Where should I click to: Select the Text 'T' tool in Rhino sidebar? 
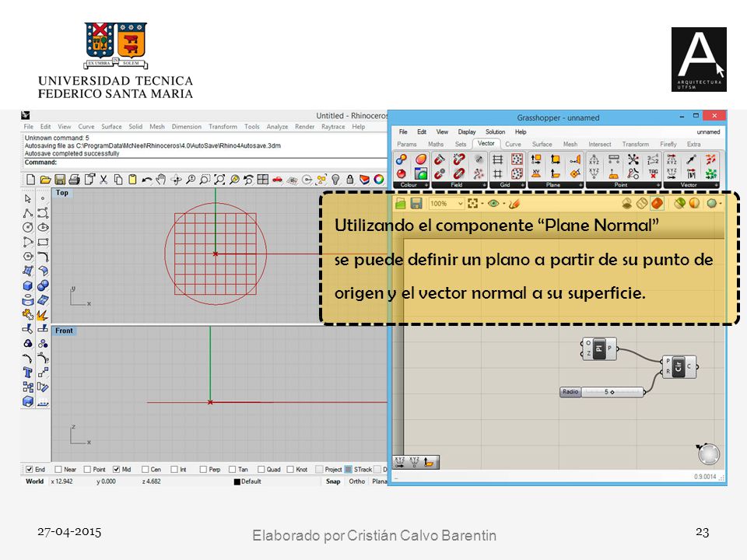pyautogui.click(x=28, y=373)
